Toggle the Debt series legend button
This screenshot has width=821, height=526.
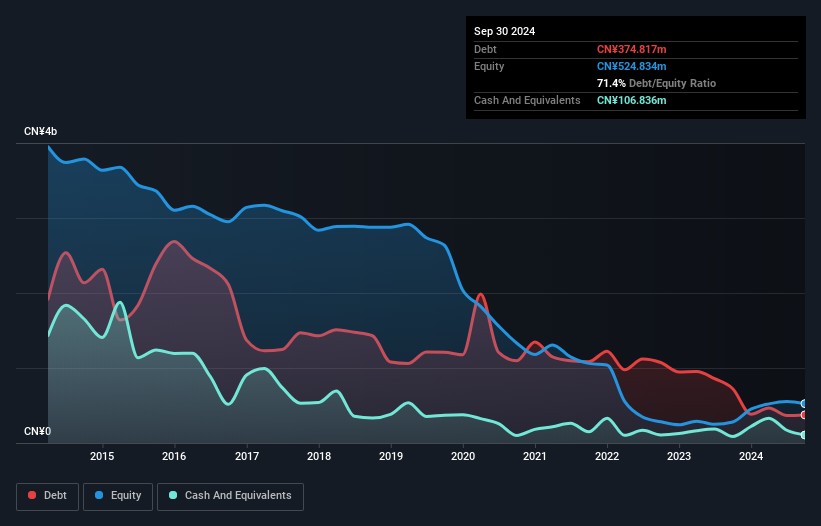[48, 496]
